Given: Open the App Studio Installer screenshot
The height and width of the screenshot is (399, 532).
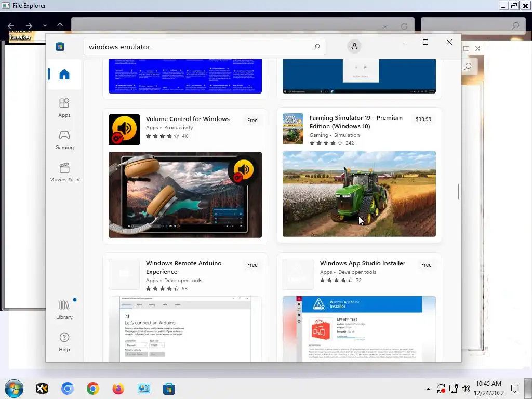Looking at the screenshot, I should click(x=359, y=329).
